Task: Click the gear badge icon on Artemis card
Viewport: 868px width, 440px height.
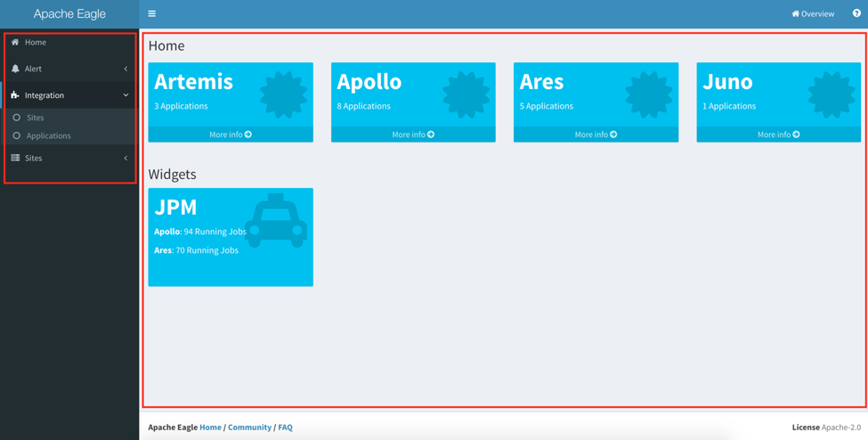Action: (283, 94)
